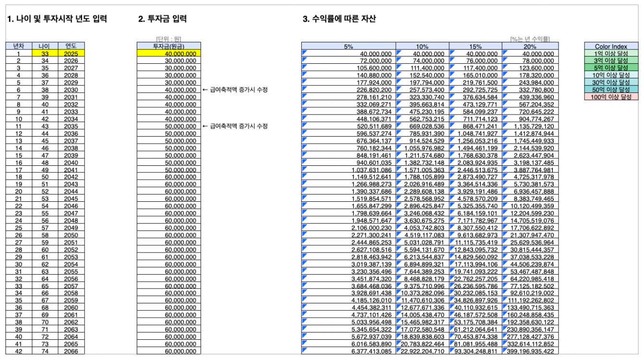The height and width of the screenshot is (358, 644).
Task: Select the 15% asset value 3,364,514,336
Action: click(475, 184)
